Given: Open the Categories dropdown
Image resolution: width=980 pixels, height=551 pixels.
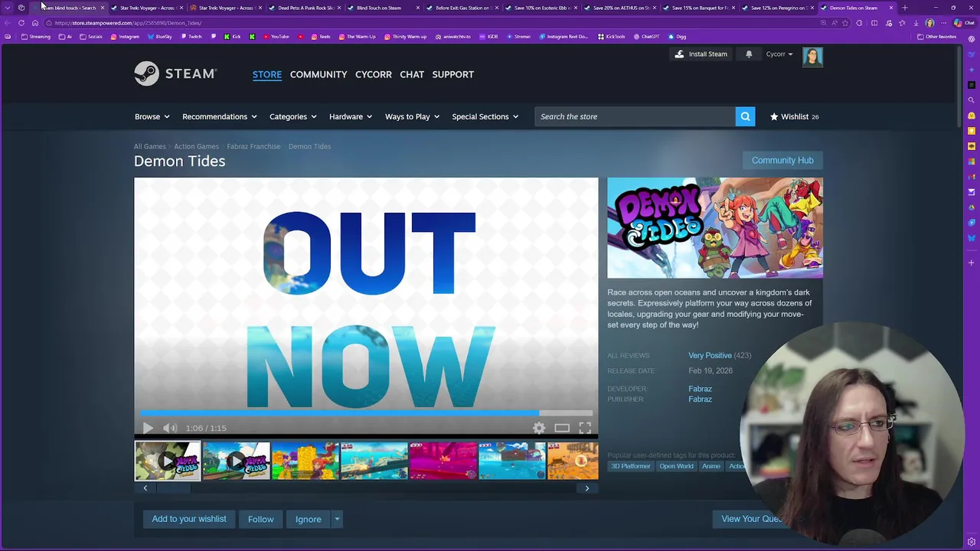Looking at the screenshot, I should click(292, 116).
